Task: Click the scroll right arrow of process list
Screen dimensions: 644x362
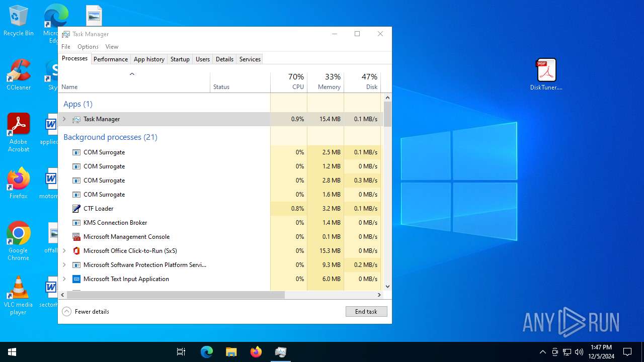Action: [379, 295]
